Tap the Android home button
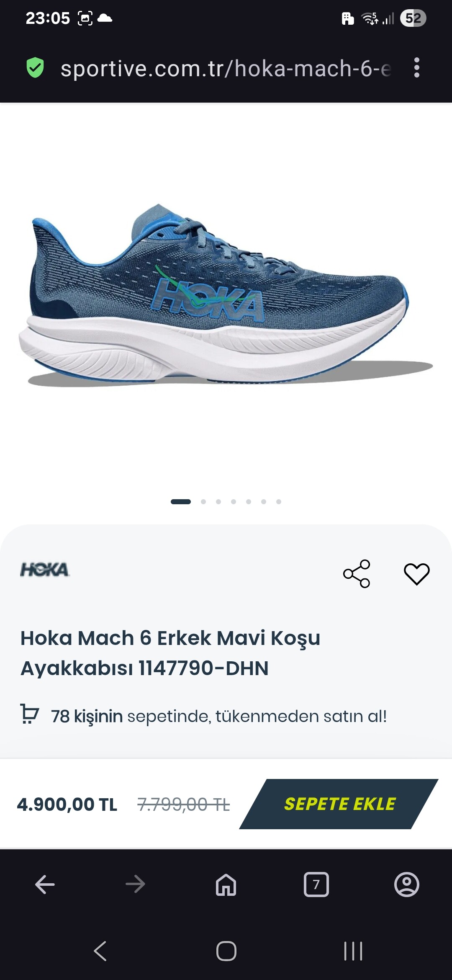This screenshot has height=980, width=452. [x=226, y=951]
